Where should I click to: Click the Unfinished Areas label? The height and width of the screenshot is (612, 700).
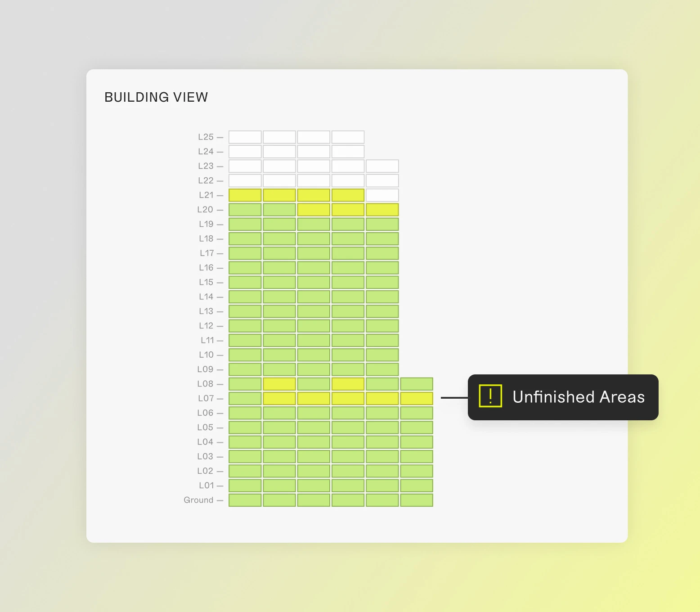pos(579,397)
